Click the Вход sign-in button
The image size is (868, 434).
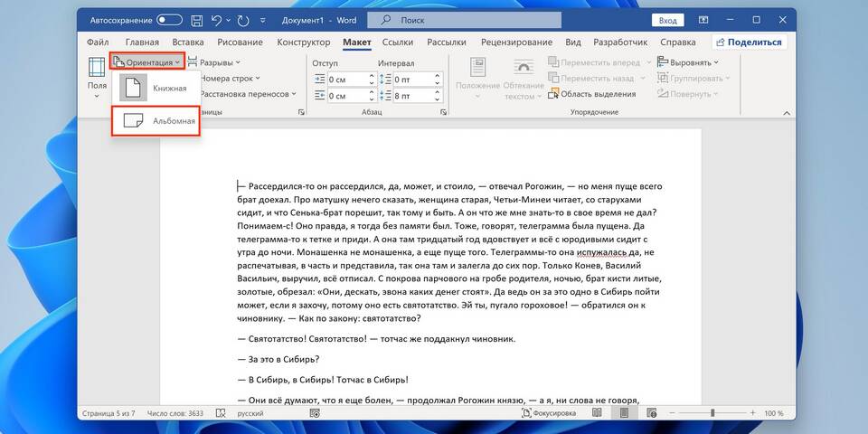click(667, 21)
